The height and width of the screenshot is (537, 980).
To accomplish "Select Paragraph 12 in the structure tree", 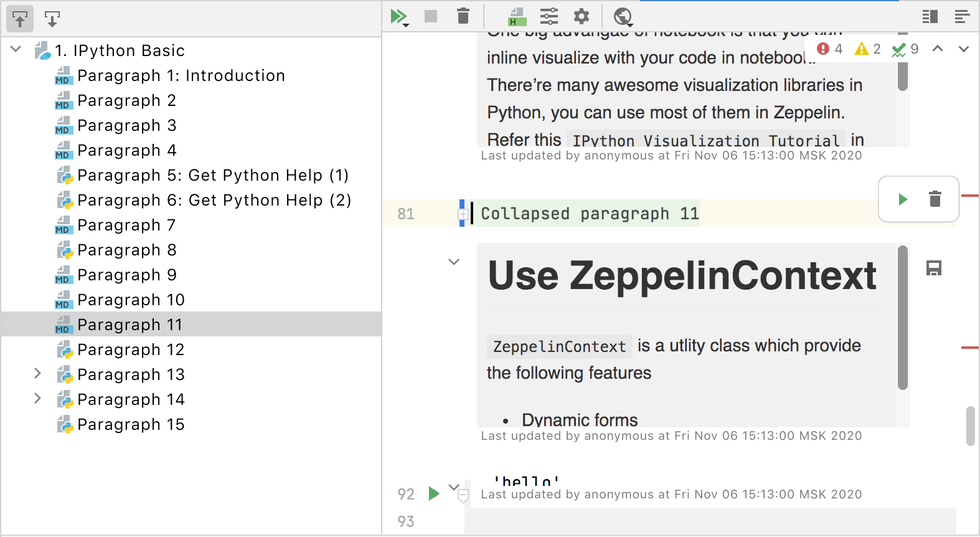I will [x=131, y=349].
